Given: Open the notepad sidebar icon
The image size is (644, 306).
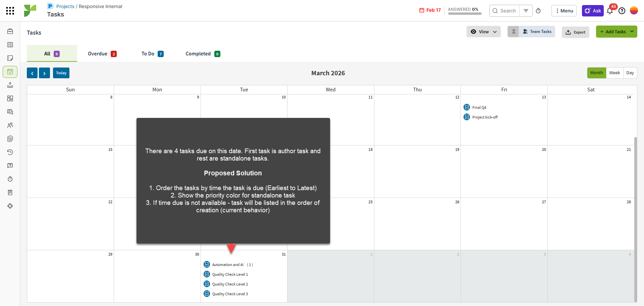Looking at the screenshot, I should [x=10, y=192].
